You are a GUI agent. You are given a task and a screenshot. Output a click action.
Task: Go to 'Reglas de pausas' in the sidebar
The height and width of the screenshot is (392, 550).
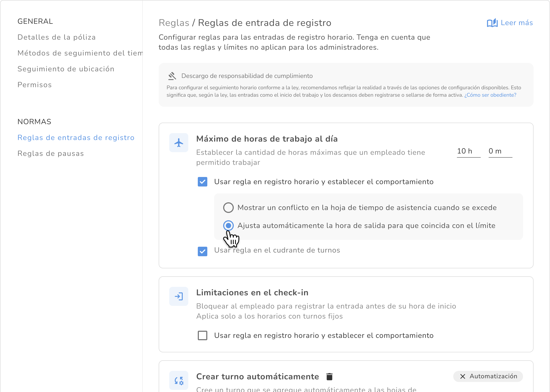click(x=51, y=153)
